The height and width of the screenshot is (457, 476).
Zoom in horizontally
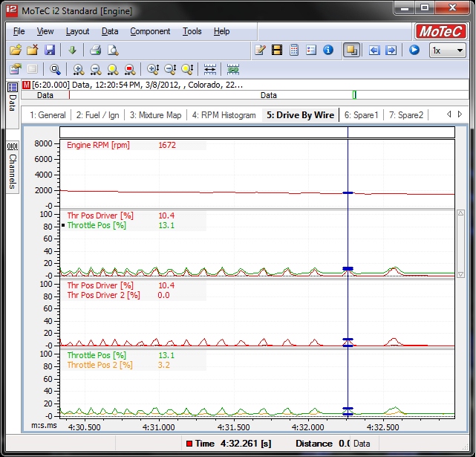(x=79, y=70)
